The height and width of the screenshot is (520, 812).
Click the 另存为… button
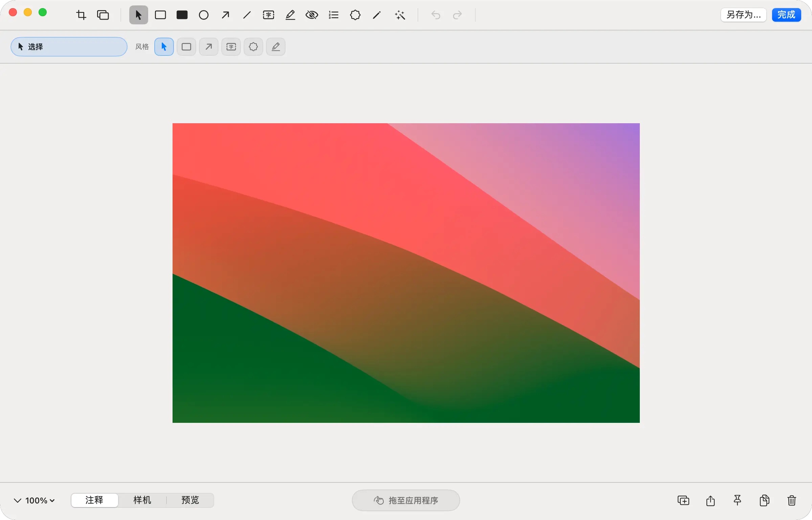744,15
